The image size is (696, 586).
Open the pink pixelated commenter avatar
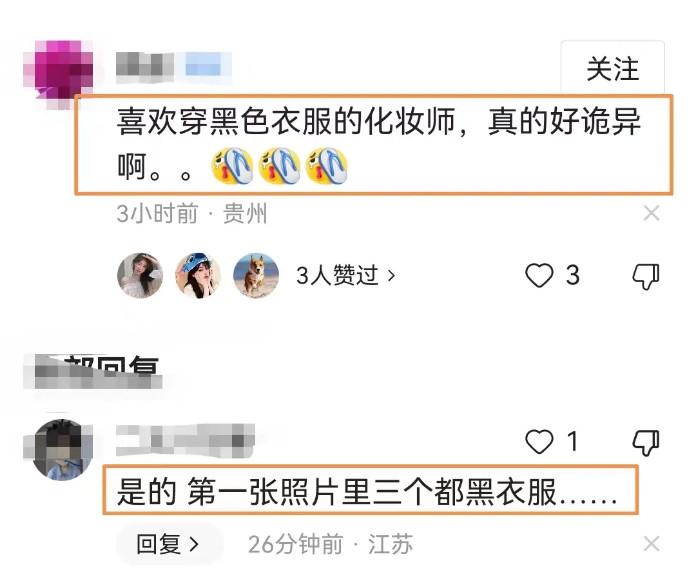(58, 74)
